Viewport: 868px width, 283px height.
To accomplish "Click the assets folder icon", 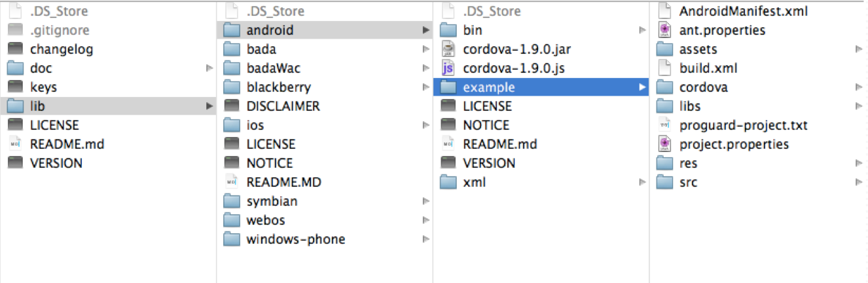I will pos(664,49).
